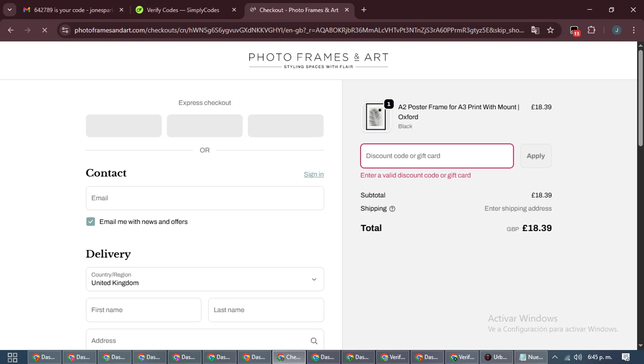This screenshot has width=644, height=364.
Task: Open the 6:45 p. m. taskbar clock
Action: point(600,357)
